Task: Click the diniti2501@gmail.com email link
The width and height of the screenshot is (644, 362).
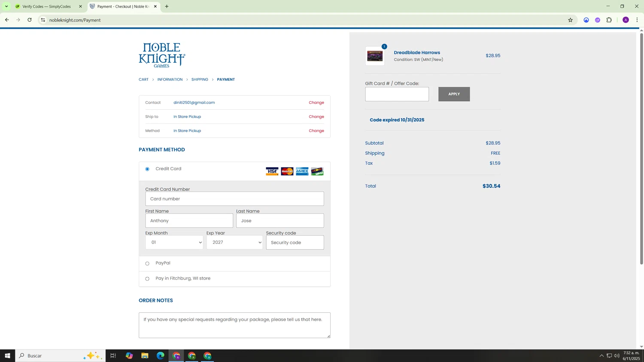Action: 194,103
